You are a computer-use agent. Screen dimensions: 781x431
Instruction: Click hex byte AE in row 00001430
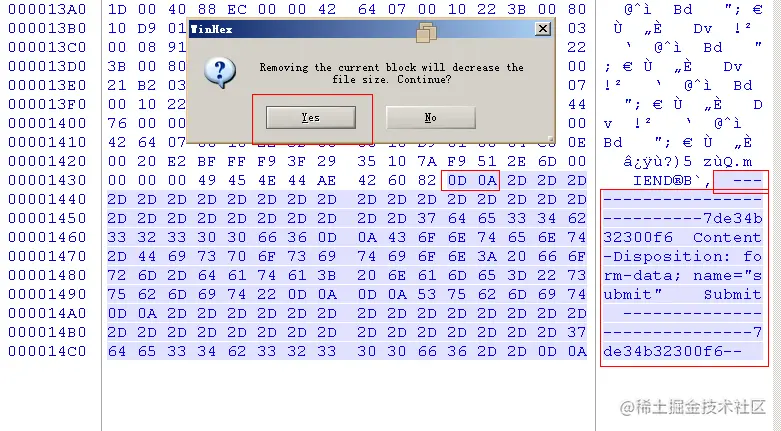pos(326,180)
